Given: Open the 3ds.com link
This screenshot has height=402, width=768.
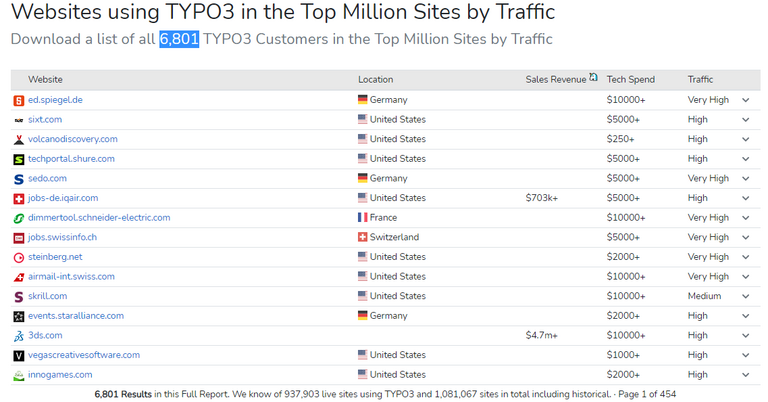Looking at the screenshot, I should (x=45, y=335).
